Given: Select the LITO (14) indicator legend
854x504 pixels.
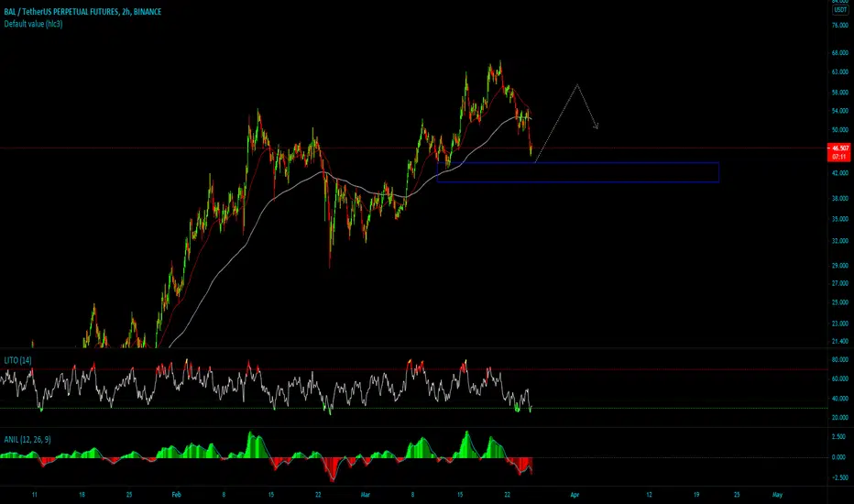Looking at the screenshot, I should pyautogui.click(x=18, y=360).
